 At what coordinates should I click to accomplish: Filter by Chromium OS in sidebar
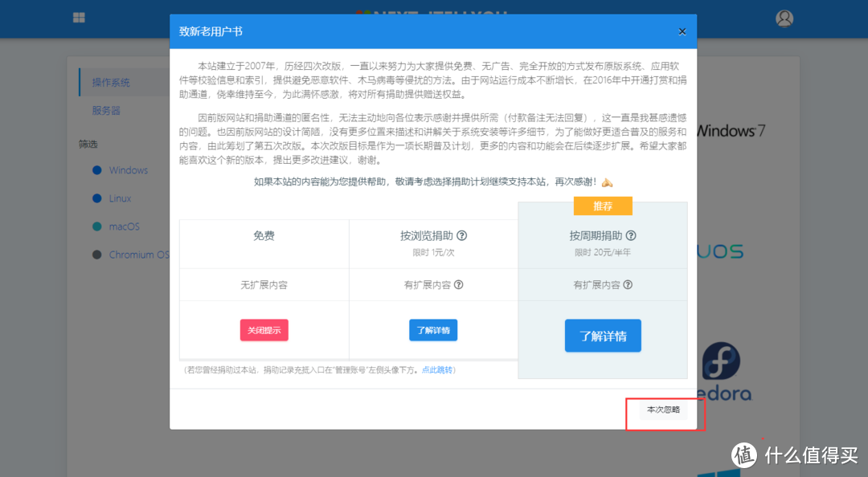(131, 255)
